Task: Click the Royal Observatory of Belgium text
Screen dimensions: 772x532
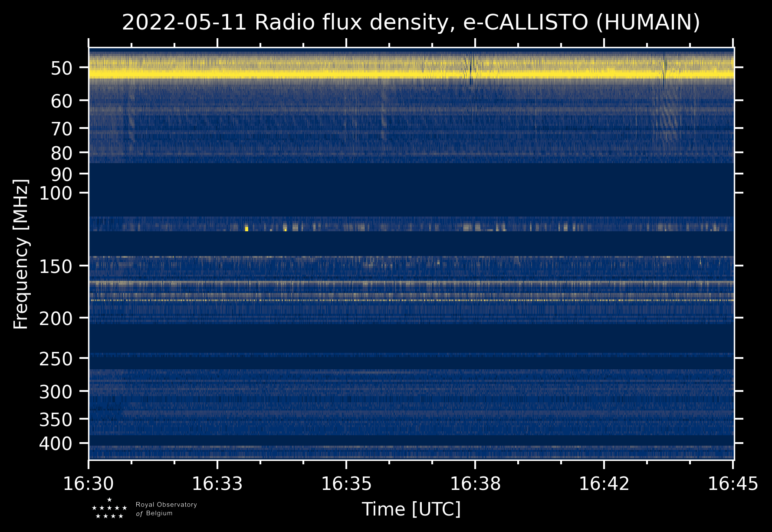Action: [166, 509]
